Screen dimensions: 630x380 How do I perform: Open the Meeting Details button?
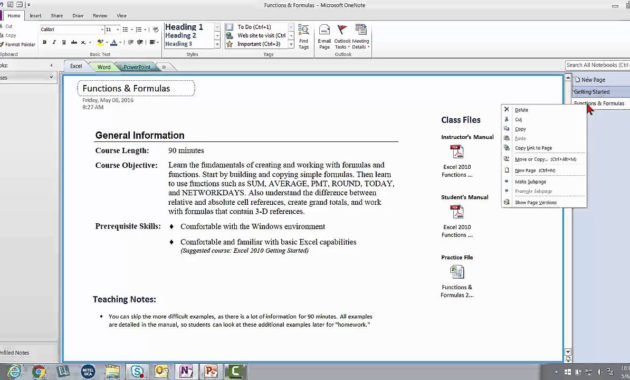tap(360, 37)
